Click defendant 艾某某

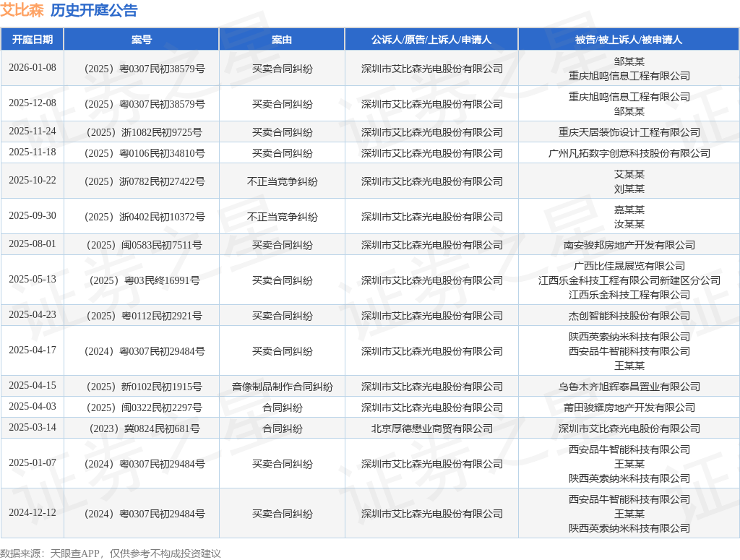point(629,175)
